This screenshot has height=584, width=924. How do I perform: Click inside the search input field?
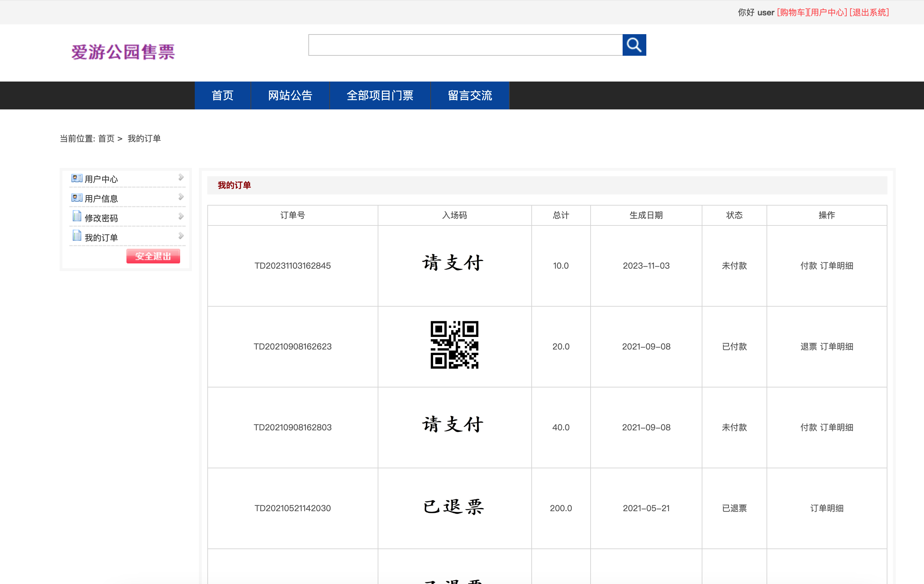[464, 45]
